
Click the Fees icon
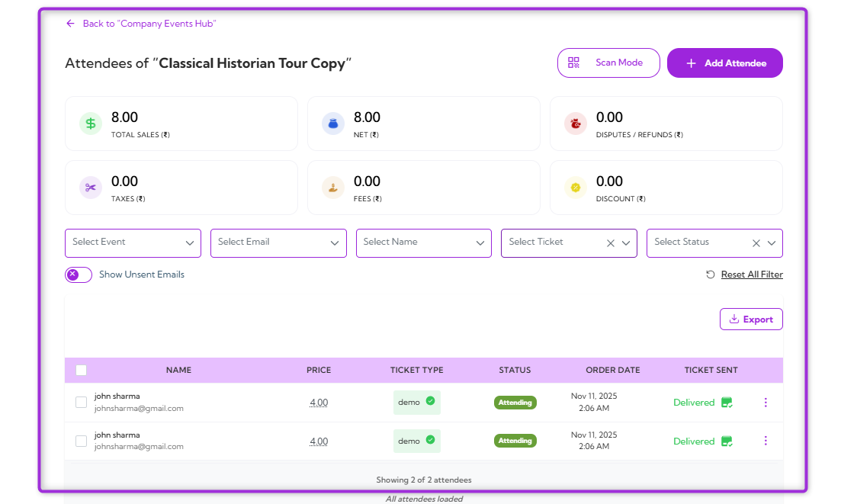tap(332, 188)
